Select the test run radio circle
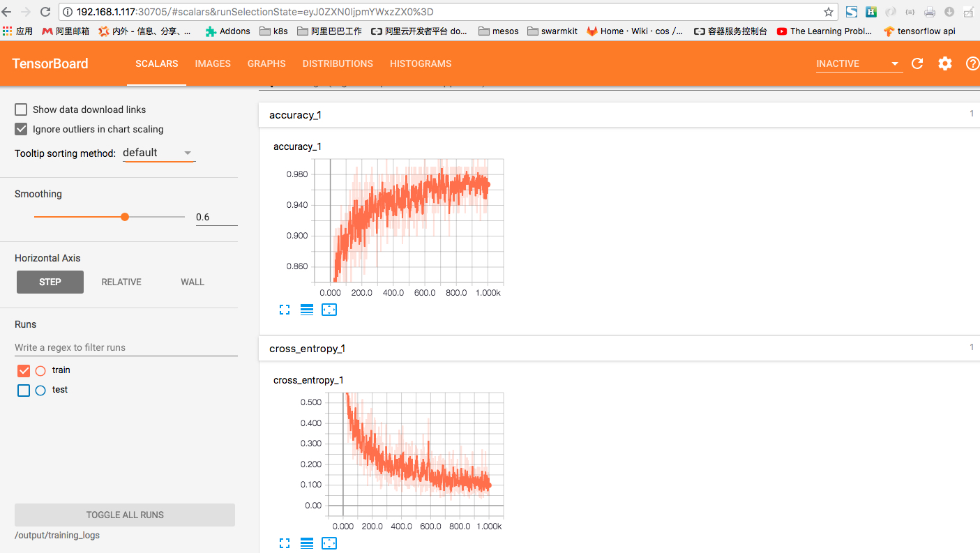The height and width of the screenshot is (553, 980). click(40, 391)
